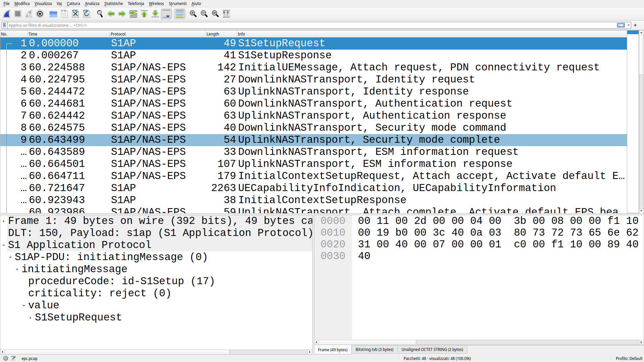
Task: Click the Go to specified packet icon
Action: [133, 14]
